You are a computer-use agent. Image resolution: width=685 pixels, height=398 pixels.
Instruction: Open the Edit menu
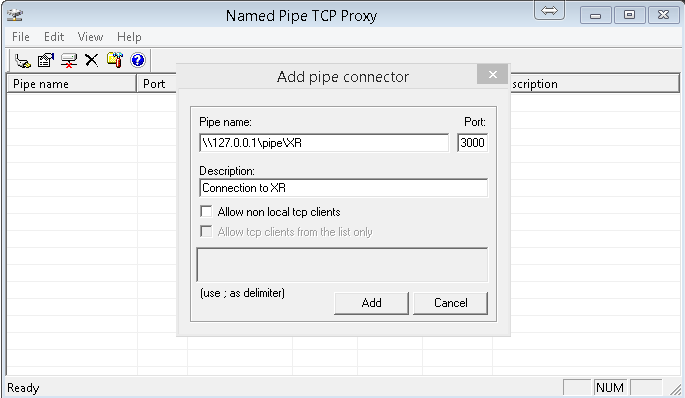click(x=54, y=37)
